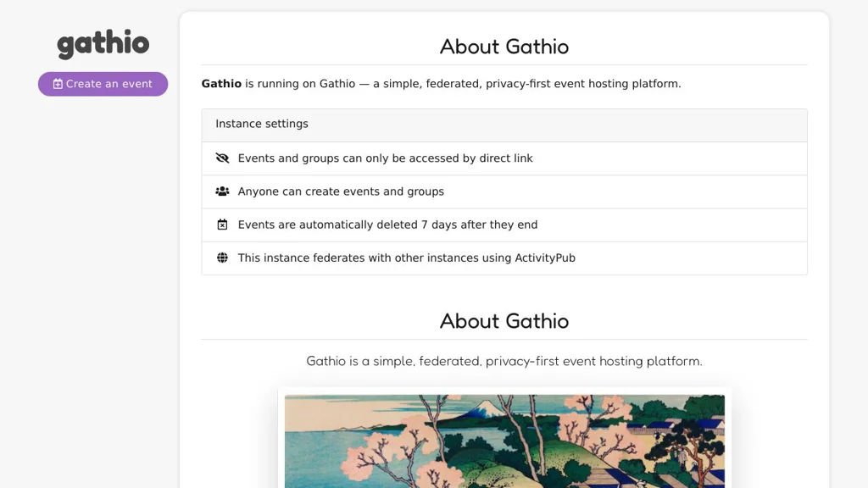Screen dimensions: 868x488
Task: Select the Instance settings header
Action: pyautogui.click(x=262, y=124)
